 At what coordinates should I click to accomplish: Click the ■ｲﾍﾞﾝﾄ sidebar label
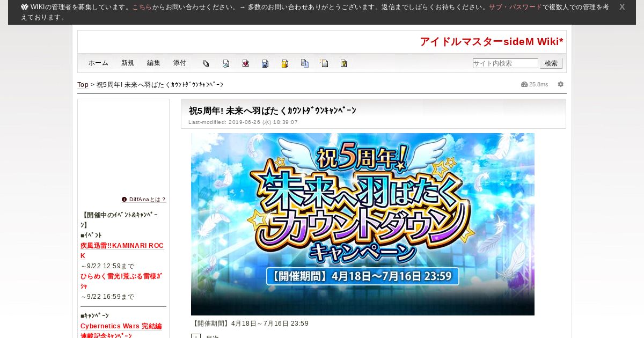[x=91, y=236]
